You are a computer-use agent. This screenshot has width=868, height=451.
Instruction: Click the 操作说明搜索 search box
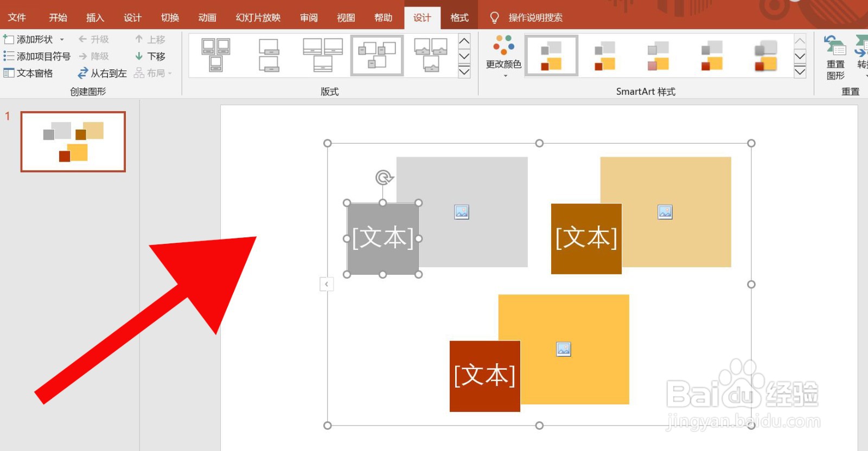pyautogui.click(x=535, y=17)
